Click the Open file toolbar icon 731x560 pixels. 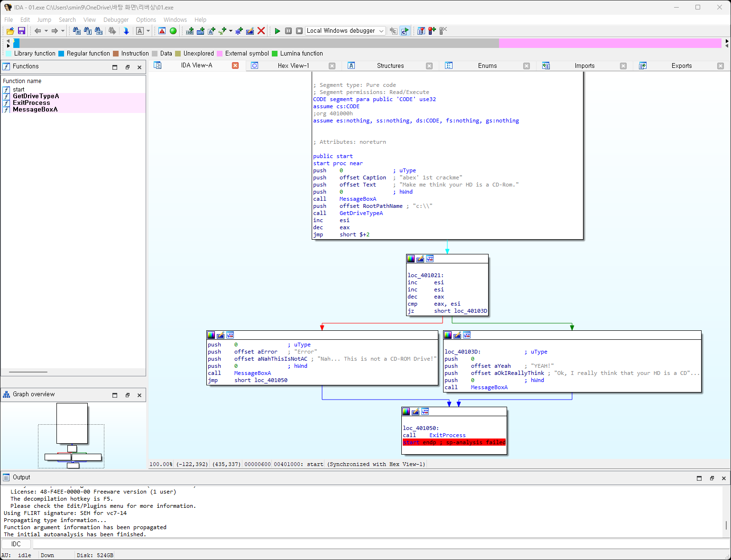[10, 31]
